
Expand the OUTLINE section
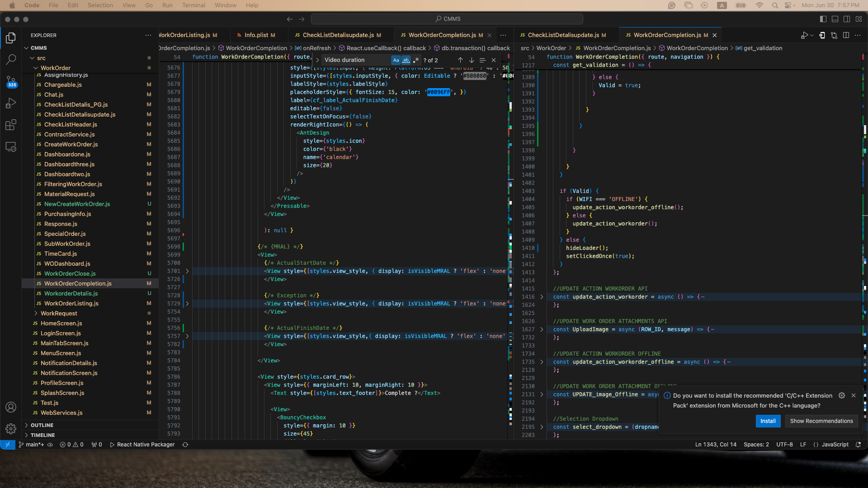pos(42,425)
